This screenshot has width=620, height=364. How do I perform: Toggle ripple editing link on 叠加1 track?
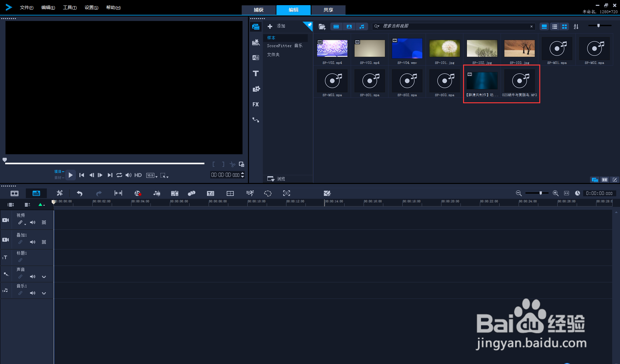(20, 242)
